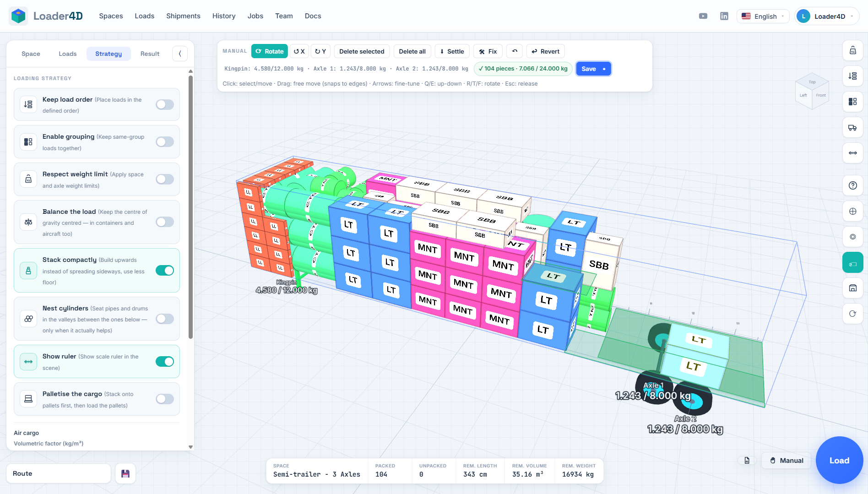Toggle Manual mode button
868x494 pixels.
[787, 461]
